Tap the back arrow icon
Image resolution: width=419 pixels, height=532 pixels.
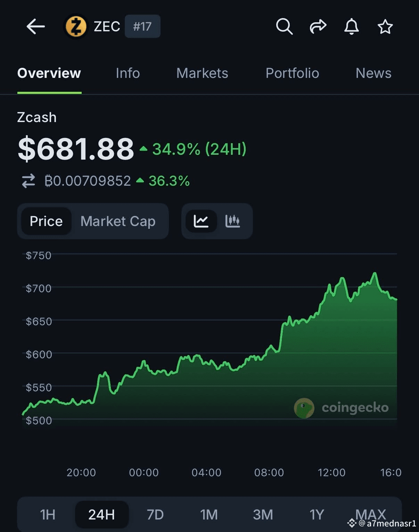coord(35,26)
